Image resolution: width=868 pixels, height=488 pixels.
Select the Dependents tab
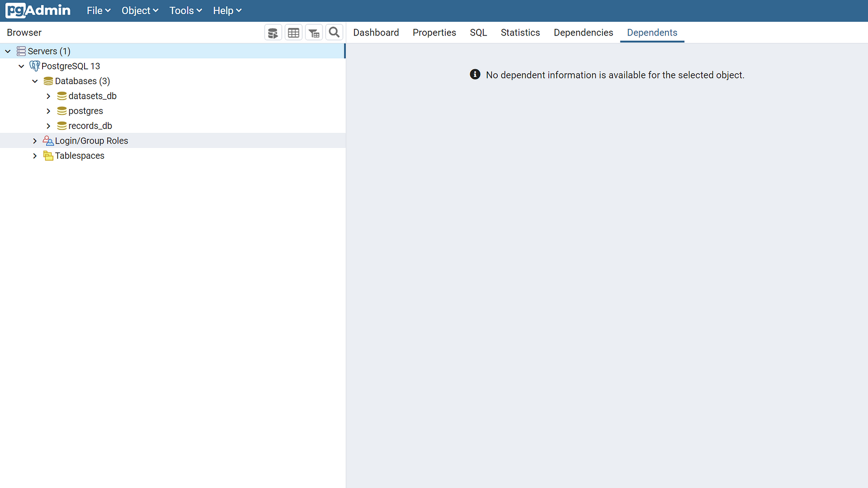(x=652, y=33)
